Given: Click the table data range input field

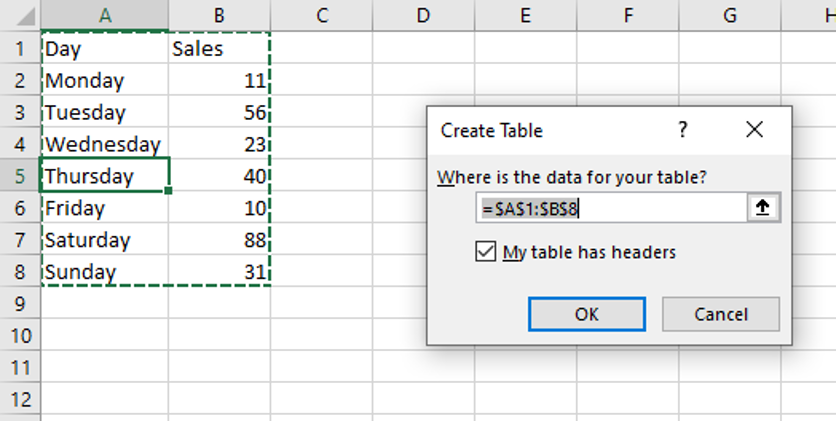Looking at the screenshot, I should [610, 208].
